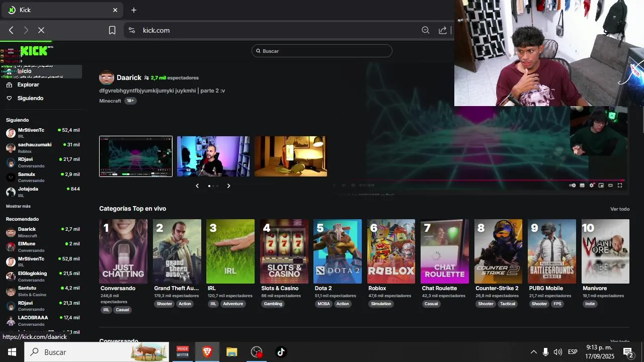Open Santutu in the Recomendado list
The height and width of the screenshot is (362, 644).
[x=43, y=291]
